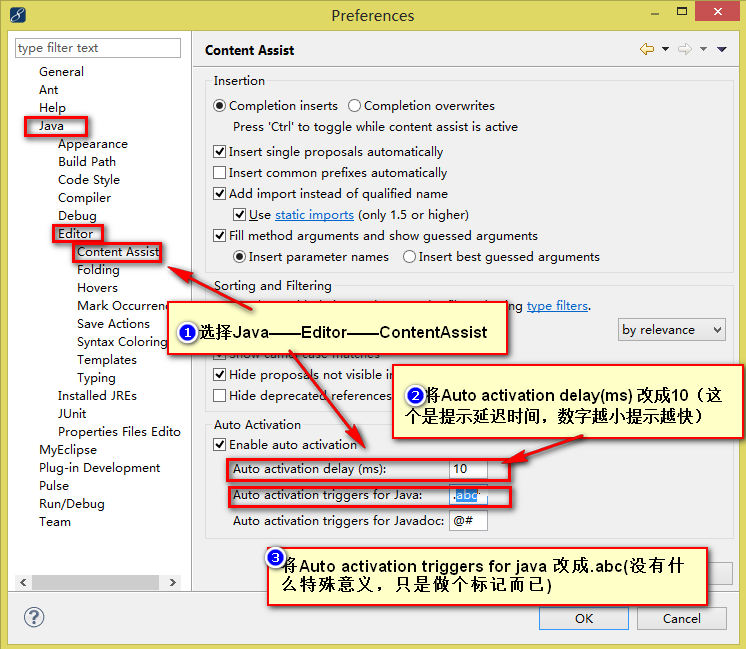Screen dimensions: 746x649
Task: Open Hovers preferences
Action: (x=98, y=288)
